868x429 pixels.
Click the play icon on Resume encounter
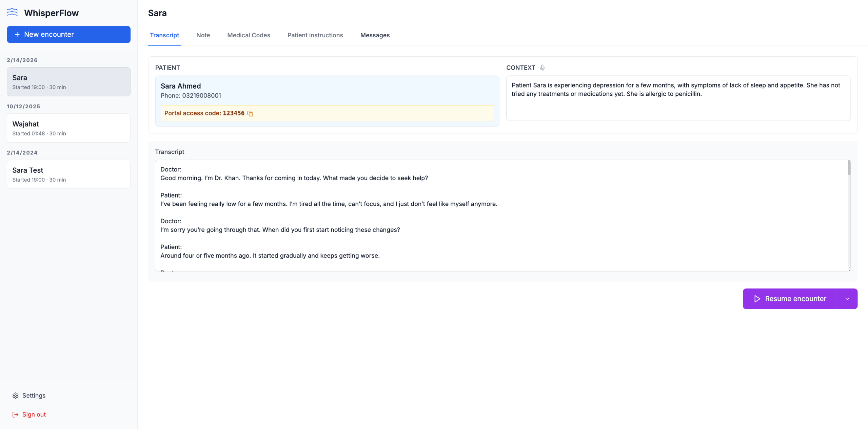pyautogui.click(x=757, y=299)
